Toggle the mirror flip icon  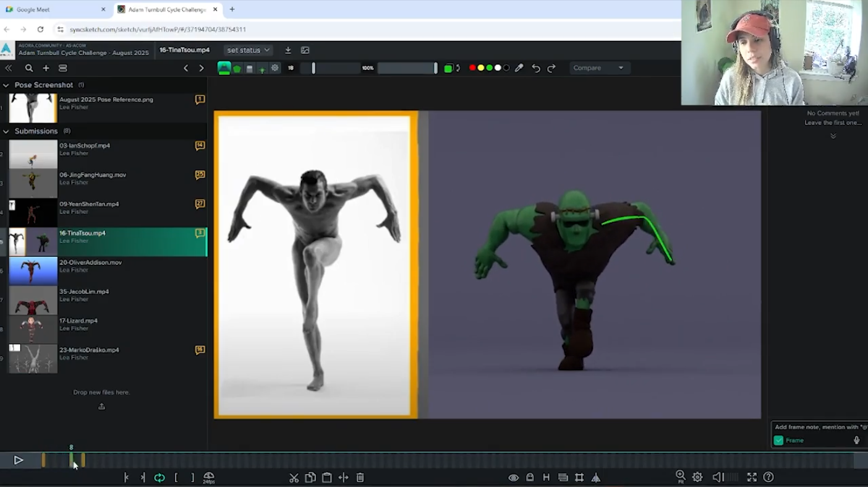click(x=596, y=477)
